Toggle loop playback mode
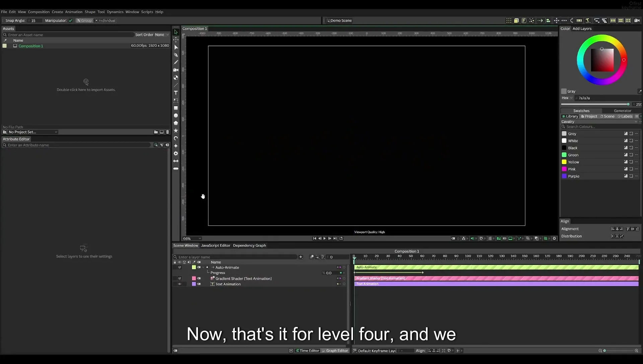 (341, 239)
